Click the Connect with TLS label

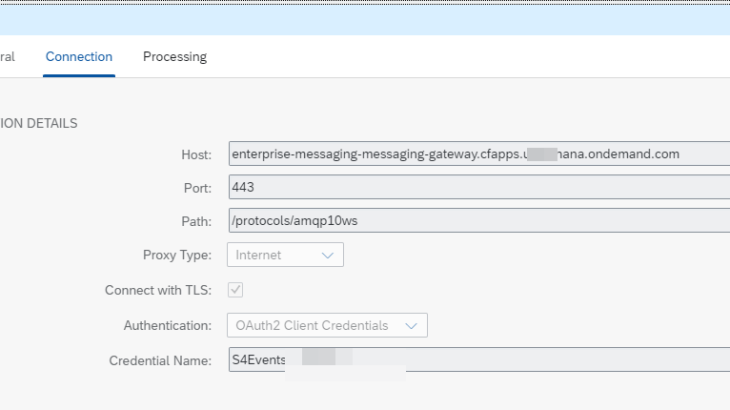(x=158, y=290)
